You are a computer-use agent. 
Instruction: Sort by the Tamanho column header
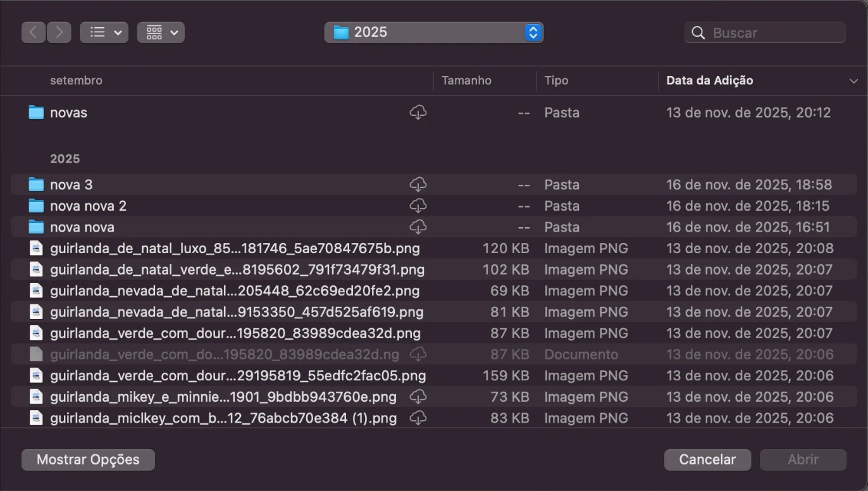466,80
